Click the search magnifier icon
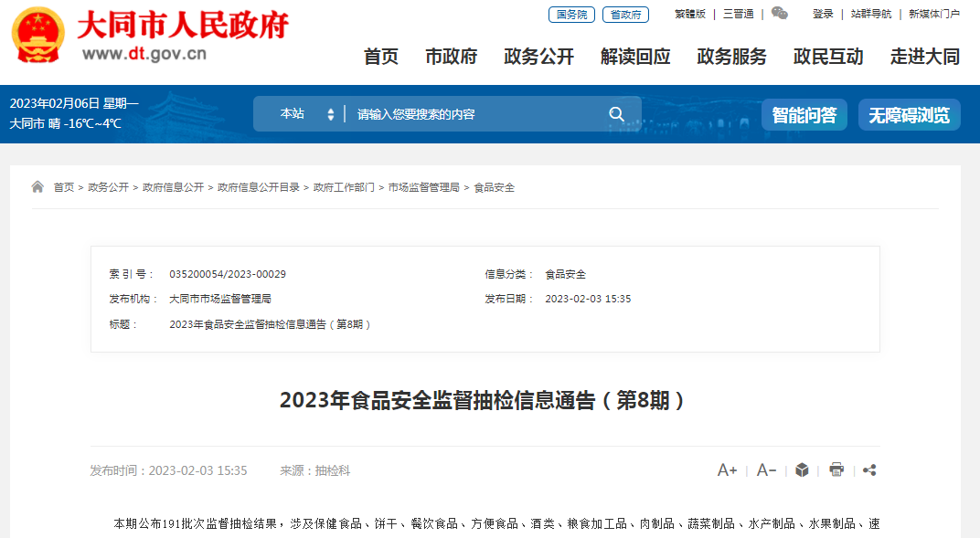 (616, 113)
